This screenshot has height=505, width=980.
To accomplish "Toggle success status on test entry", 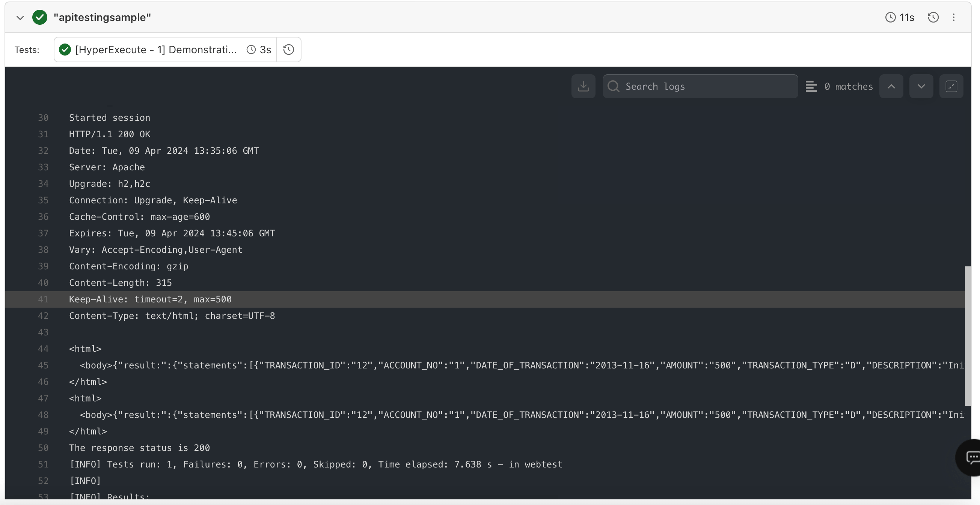I will pyautogui.click(x=64, y=49).
